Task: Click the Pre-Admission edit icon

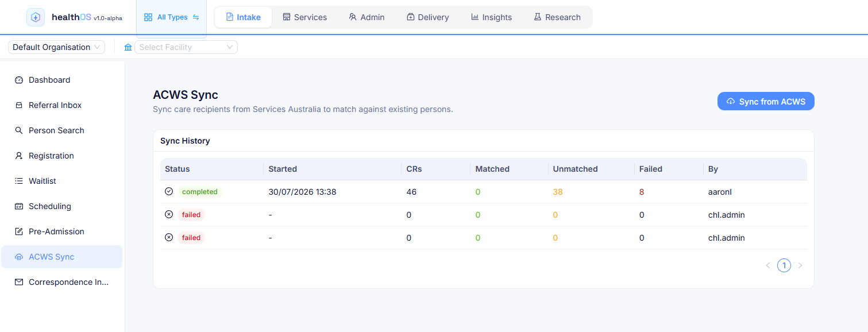Action: 19,231
